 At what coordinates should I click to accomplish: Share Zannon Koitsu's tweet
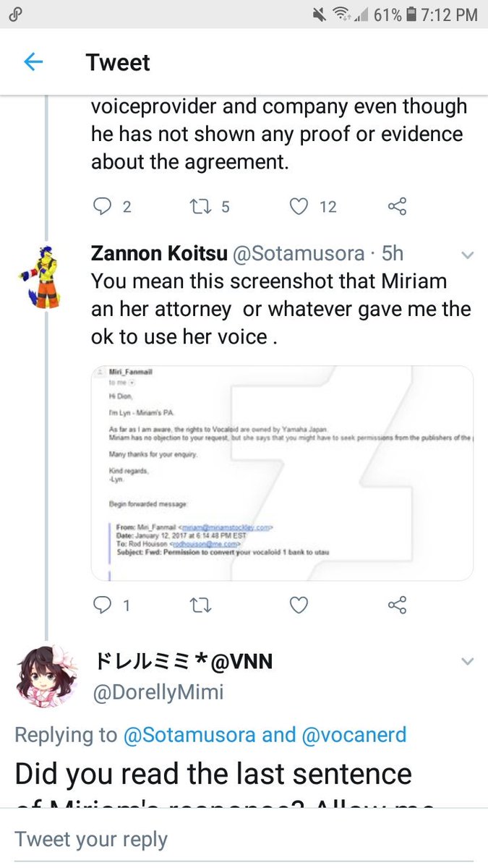click(x=397, y=605)
